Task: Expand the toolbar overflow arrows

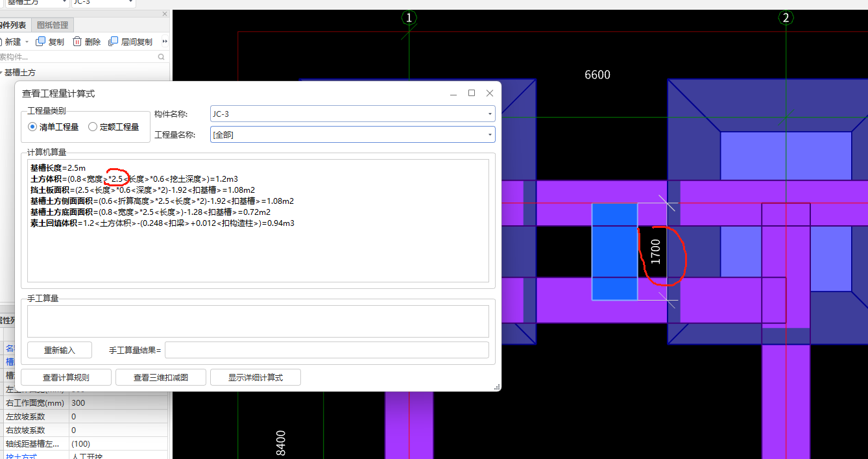Action: click(x=165, y=42)
